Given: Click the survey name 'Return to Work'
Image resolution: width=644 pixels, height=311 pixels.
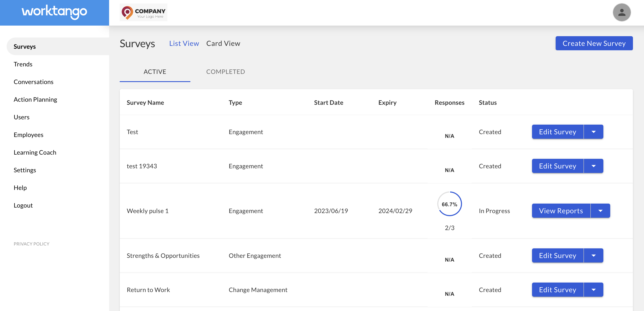Looking at the screenshot, I should (x=148, y=290).
